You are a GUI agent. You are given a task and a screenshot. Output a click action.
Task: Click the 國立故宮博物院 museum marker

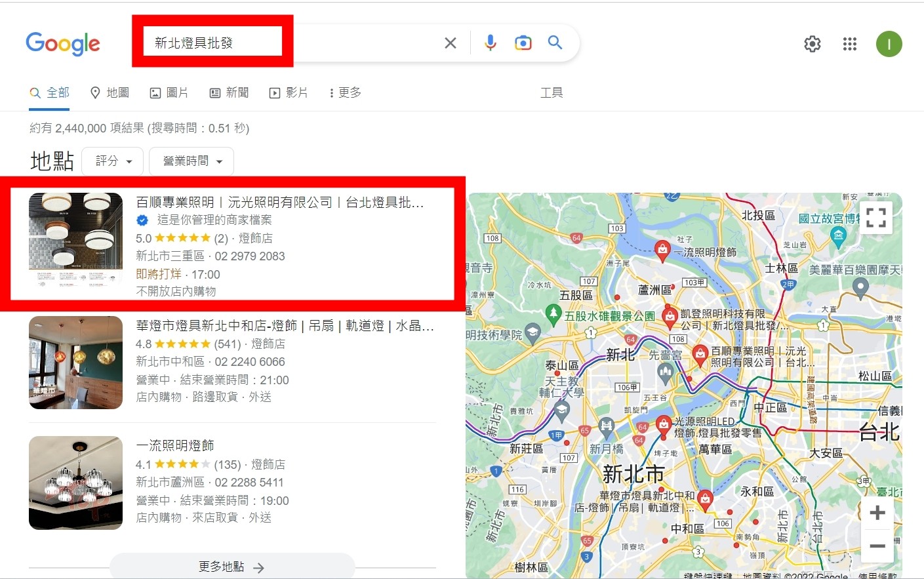click(838, 235)
